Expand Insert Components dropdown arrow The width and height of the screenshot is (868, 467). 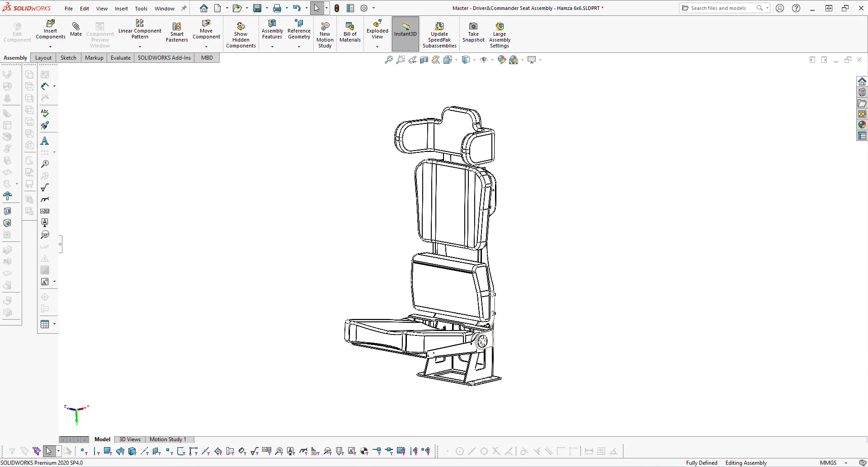(51, 47)
